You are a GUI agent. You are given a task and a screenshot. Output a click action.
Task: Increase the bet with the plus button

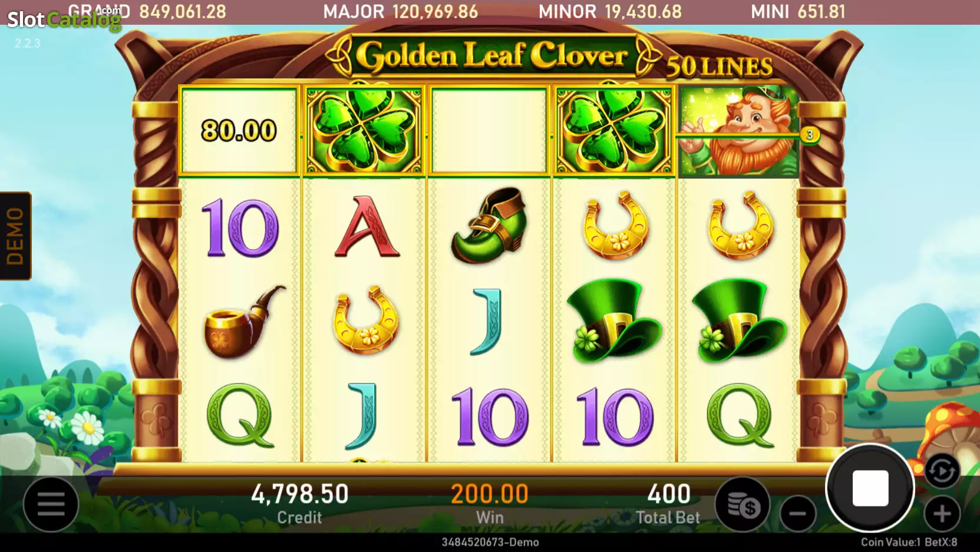pyautogui.click(x=942, y=514)
